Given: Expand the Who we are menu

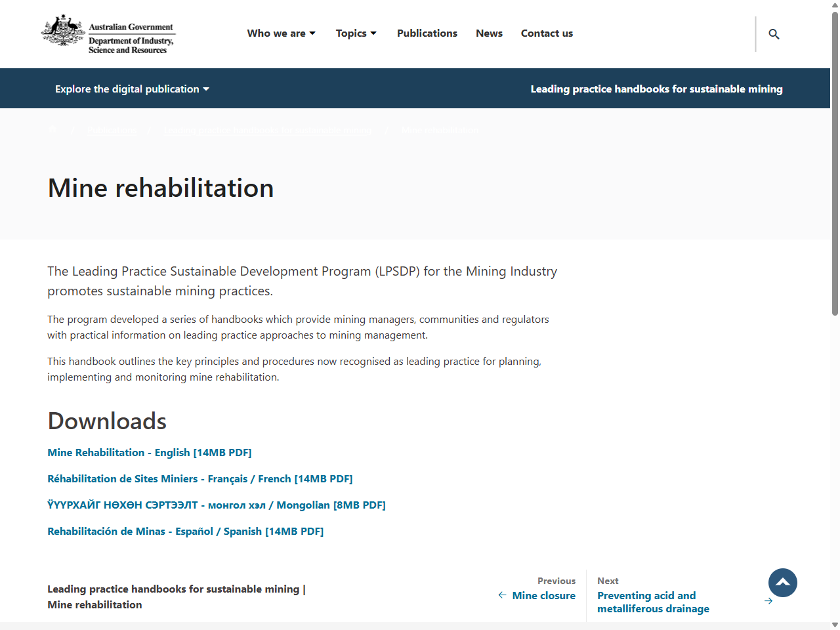Looking at the screenshot, I should pos(281,33).
